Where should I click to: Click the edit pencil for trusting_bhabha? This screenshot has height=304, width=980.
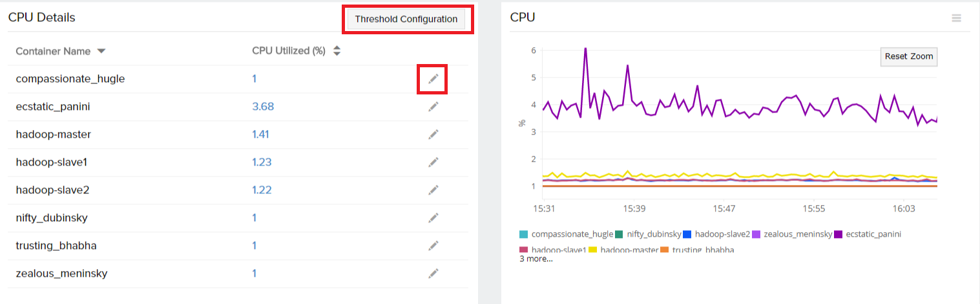pyautogui.click(x=433, y=246)
